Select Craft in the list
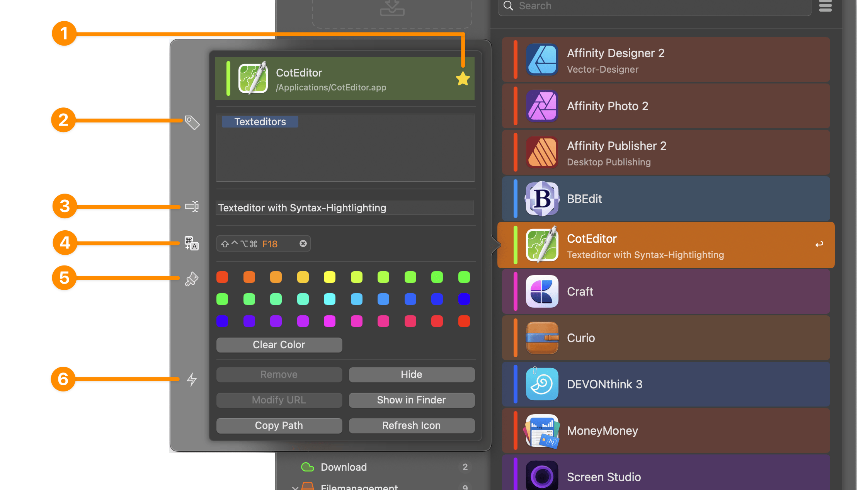 pyautogui.click(x=666, y=291)
